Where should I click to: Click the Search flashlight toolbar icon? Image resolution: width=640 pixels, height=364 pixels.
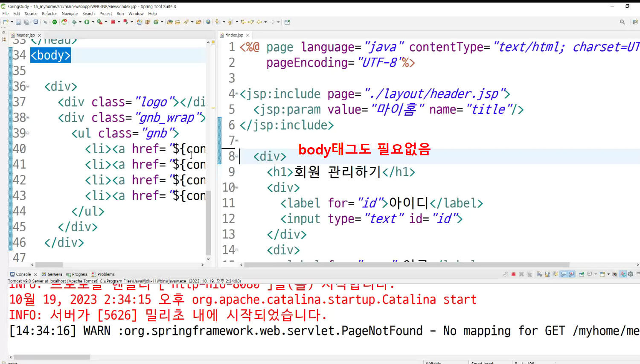pyautogui.click(x=186, y=22)
